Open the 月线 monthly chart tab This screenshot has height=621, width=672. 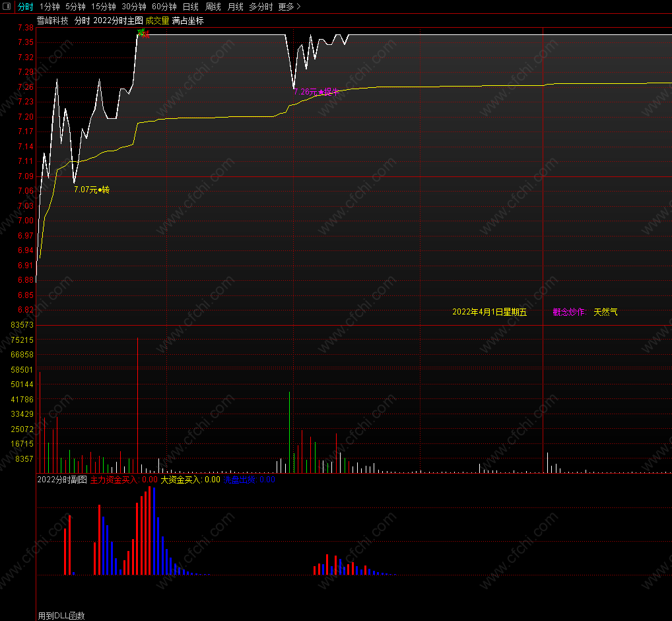pyautogui.click(x=235, y=7)
